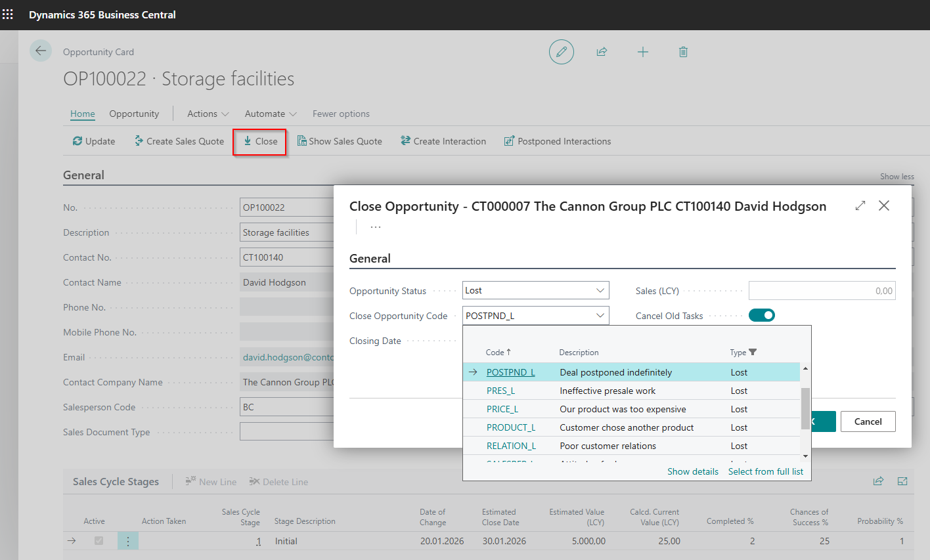Click the Cancel button in dialog

tap(868, 421)
